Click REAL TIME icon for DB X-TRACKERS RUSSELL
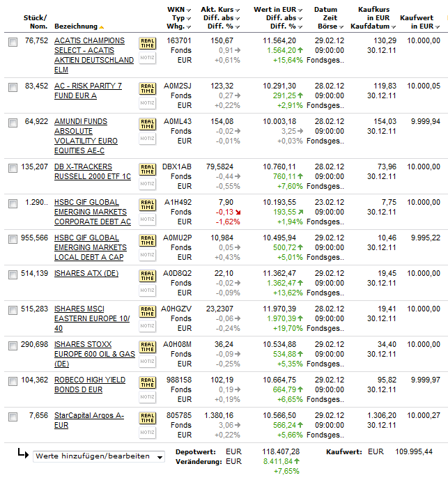 [x=147, y=169]
